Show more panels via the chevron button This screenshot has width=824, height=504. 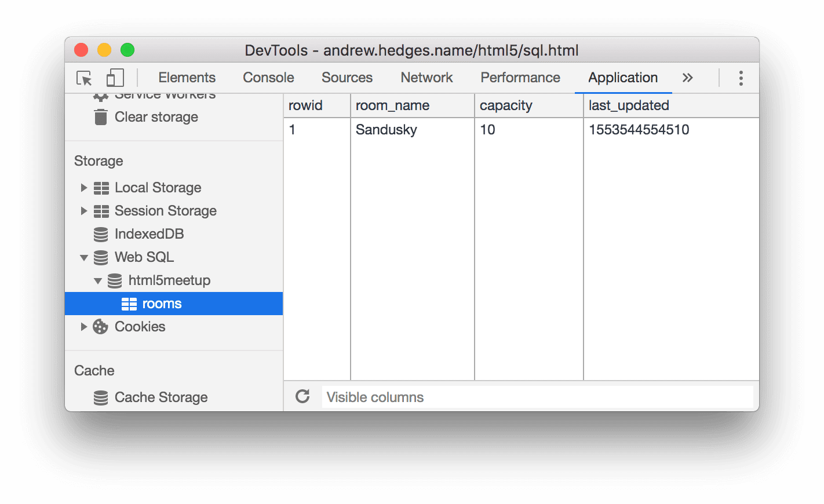tap(687, 77)
